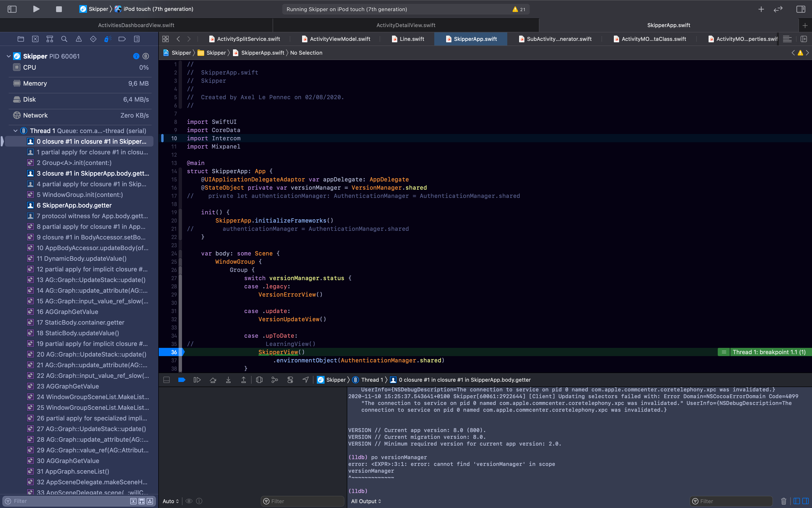Click Debug View Hierarchy button
The image size is (812, 508).
(x=259, y=380)
